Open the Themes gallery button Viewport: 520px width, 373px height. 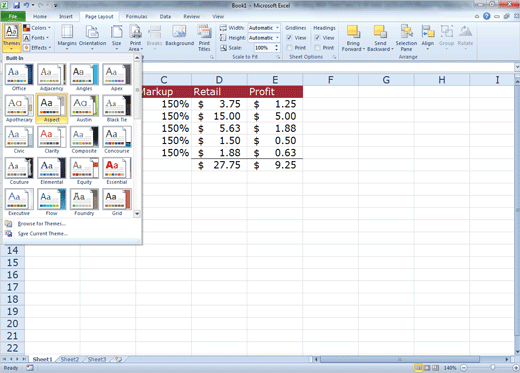[x=11, y=37]
